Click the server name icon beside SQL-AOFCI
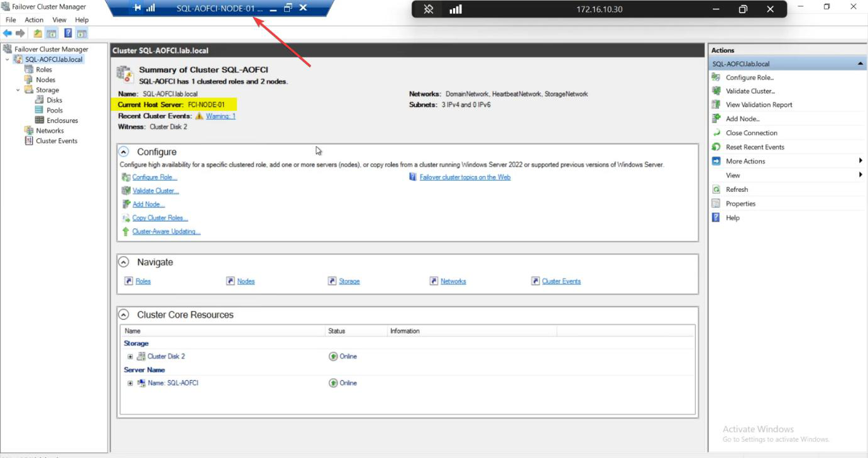Viewport: 868px width, 458px height. [141, 383]
